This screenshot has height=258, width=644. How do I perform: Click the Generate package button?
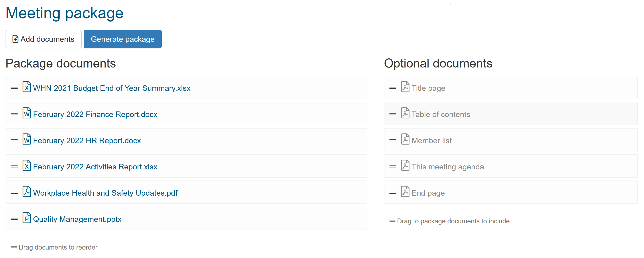[x=122, y=39]
